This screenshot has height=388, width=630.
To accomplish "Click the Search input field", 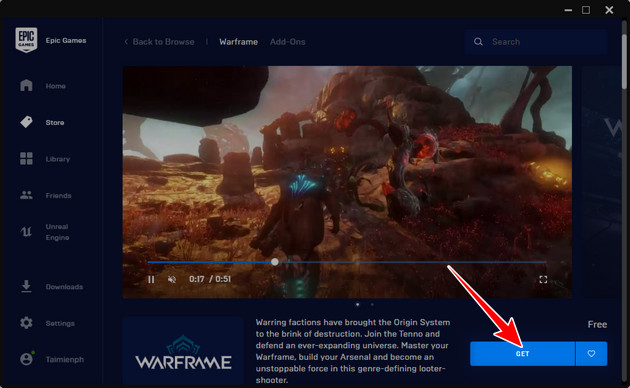I will [x=536, y=42].
